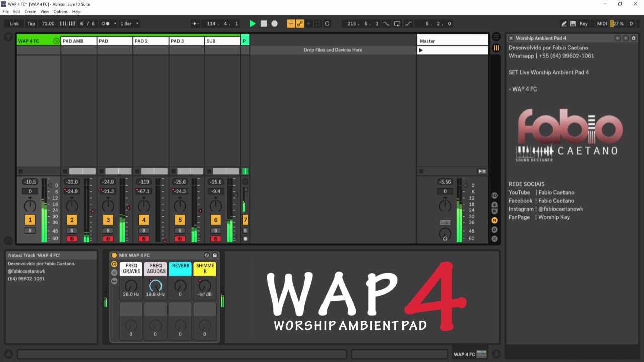Toggle the Key Map Mode switch
644x362 pixels.
pos(584,24)
